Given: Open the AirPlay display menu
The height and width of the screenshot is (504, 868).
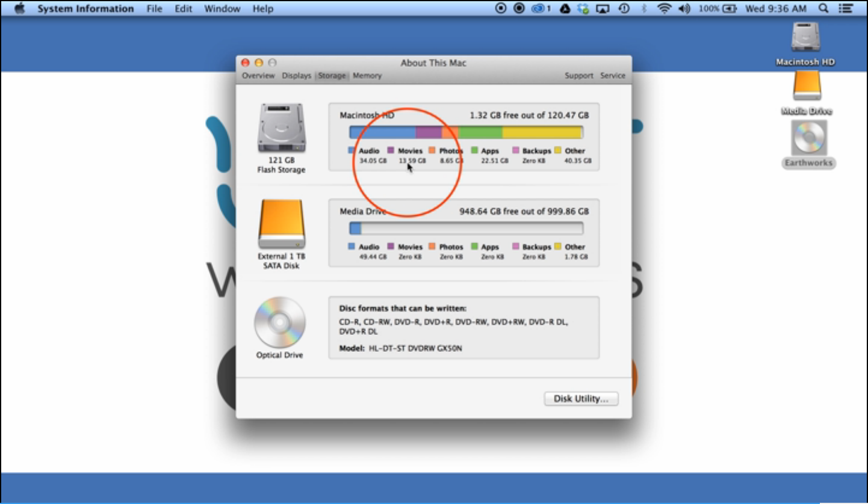Looking at the screenshot, I should 603,8.
